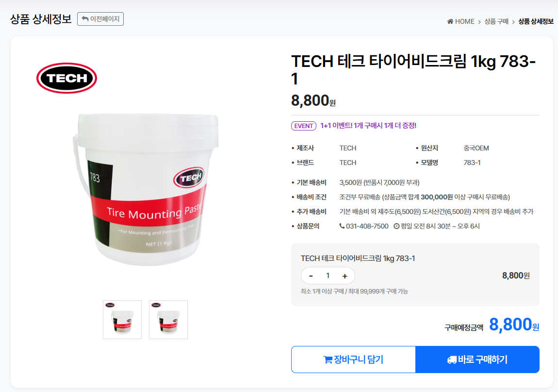Click the home icon in breadcrumb
The image size is (558, 392).
pyautogui.click(x=450, y=21)
